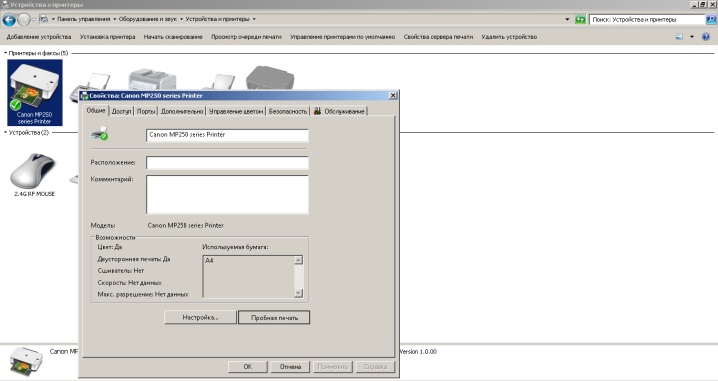This screenshot has height=381, width=718.
Task: Click 'Оборудование и звук' in the breadcrumb
Action: click(x=148, y=19)
